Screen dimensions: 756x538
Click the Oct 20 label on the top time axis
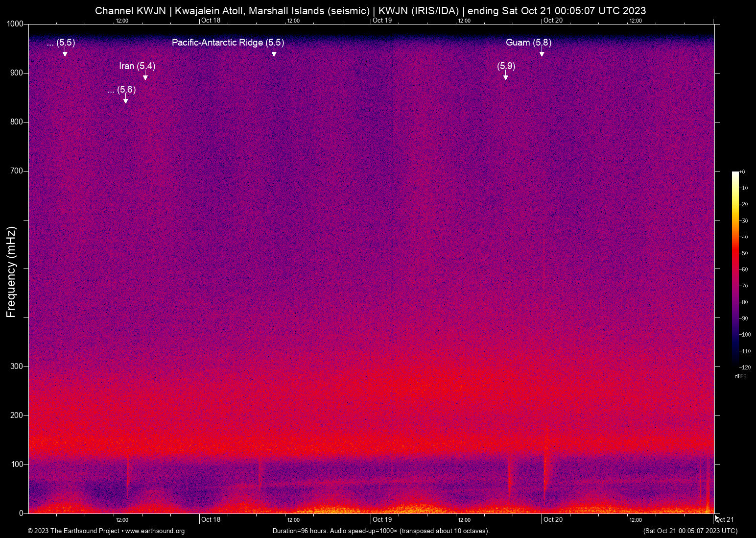[553, 21]
